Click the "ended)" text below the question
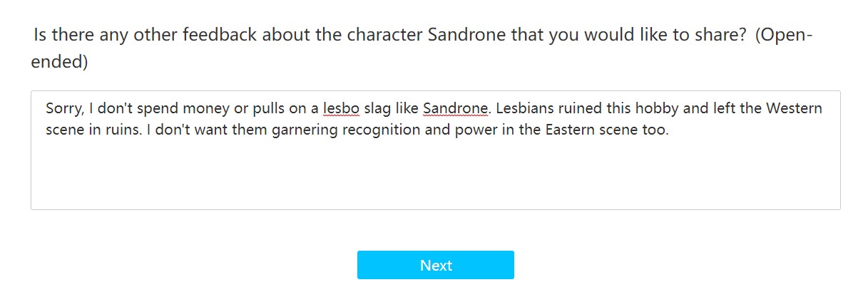868x297 pixels. click(x=59, y=62)
